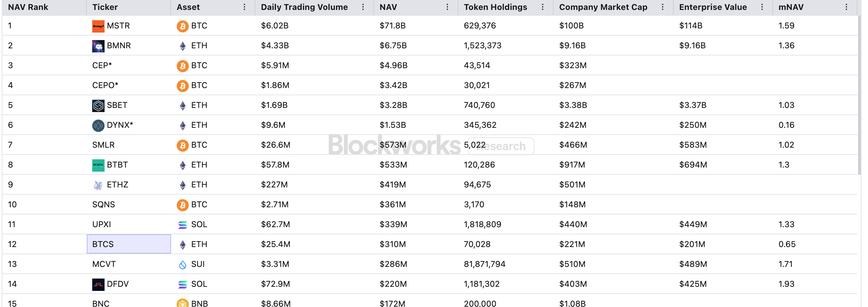Click the ETHZ dragon logo icon
The height and width of the screenshot is (307, 868).
tap(98, 185)
